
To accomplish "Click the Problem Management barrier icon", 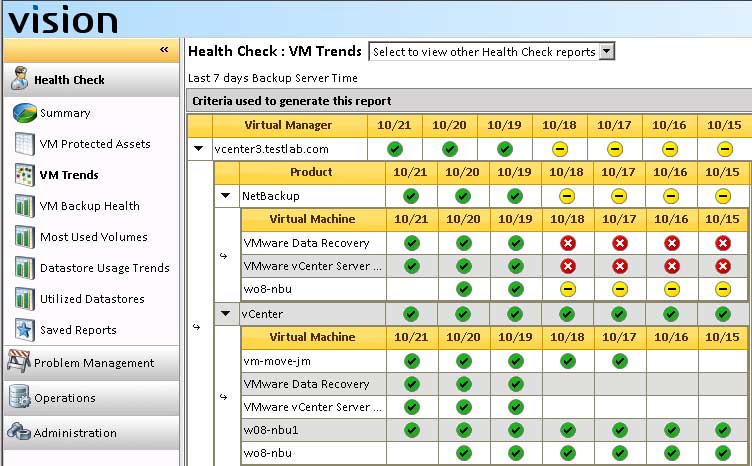I will pyautogui.click(x=19, y=361).
